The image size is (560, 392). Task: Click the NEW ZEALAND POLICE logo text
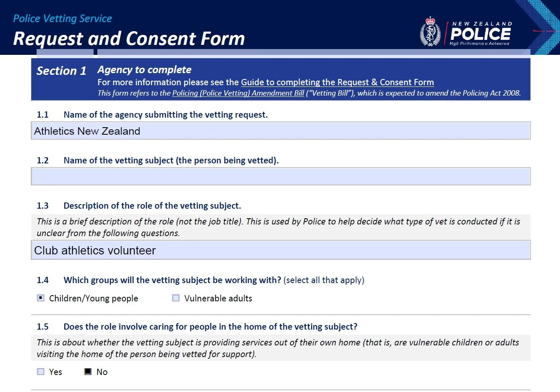[481, 33]
